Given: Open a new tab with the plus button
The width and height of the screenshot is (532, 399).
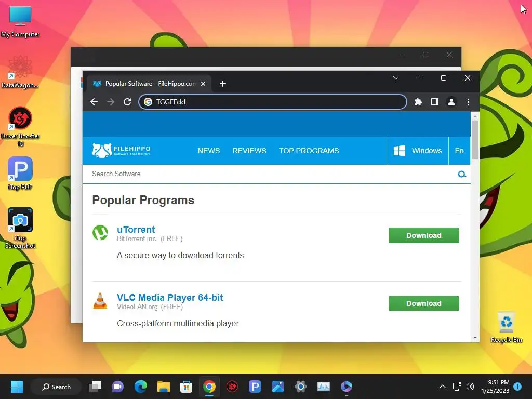Looking at the screenshot, I should click(222, 84).
